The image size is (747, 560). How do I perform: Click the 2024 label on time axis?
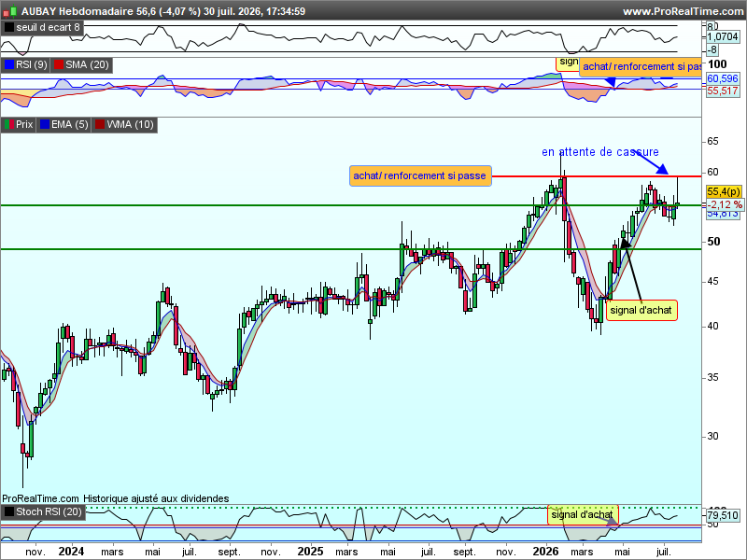pyautogui.click(x=71, y=552)
